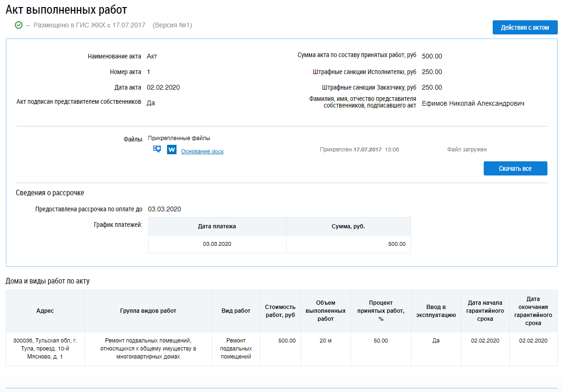Screen dimensions: 563x392
Task: Click the Word document file icon
Action: [x=172, y=150]
